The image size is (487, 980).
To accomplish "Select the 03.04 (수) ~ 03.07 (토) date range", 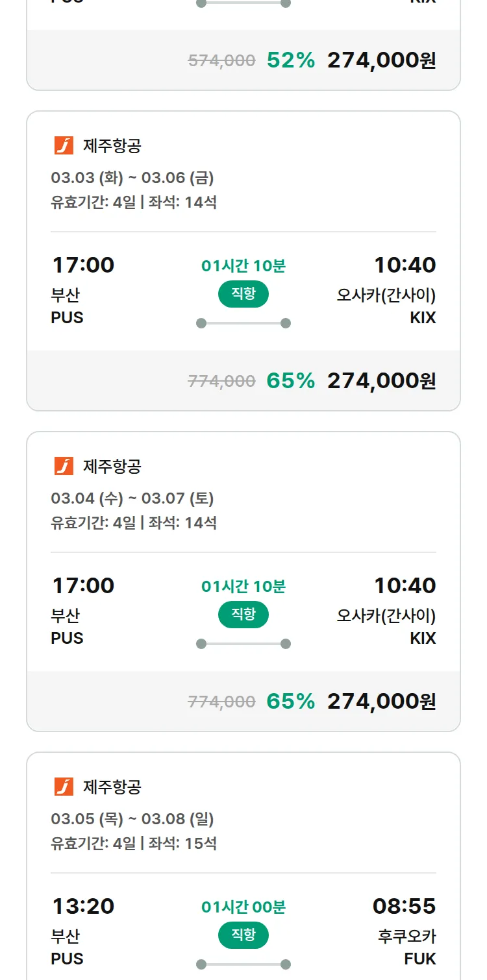I will (132, 498).
